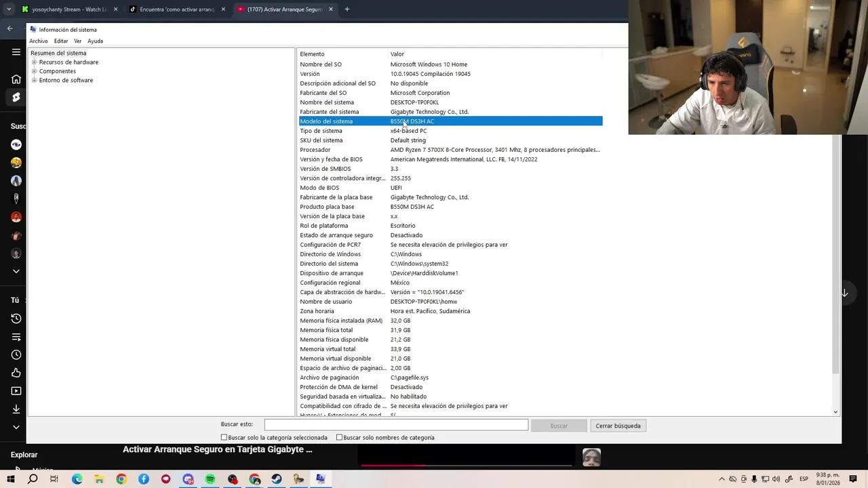The width and height of the screenshot is (868, 488).
Task: Click the Activar Arranque Seguro video title
Action: coord(218,449)
